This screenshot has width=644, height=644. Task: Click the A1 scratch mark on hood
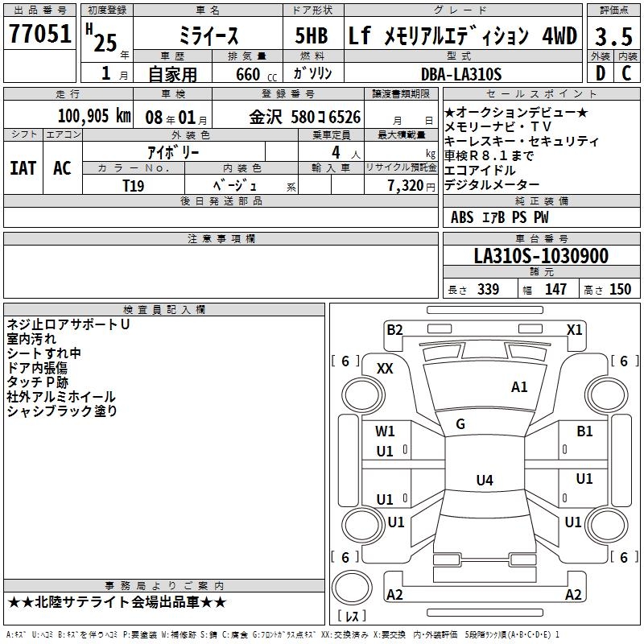[519, 387]
